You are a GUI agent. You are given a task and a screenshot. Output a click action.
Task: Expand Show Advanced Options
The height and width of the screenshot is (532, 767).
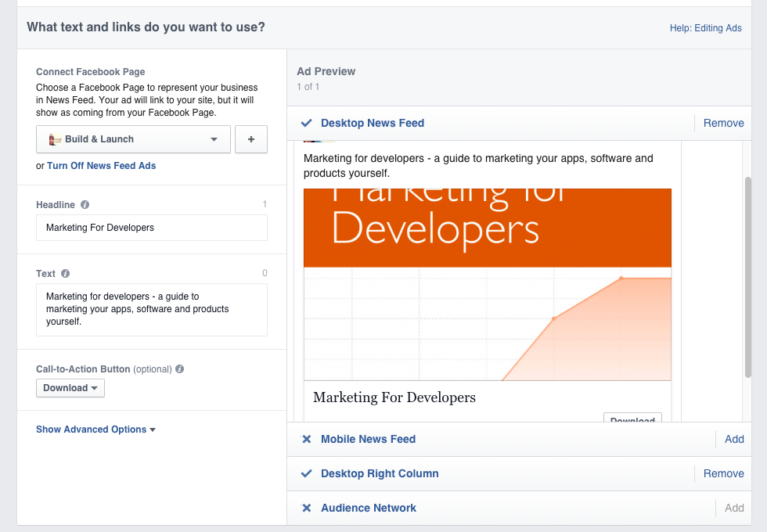click(95, 430)
